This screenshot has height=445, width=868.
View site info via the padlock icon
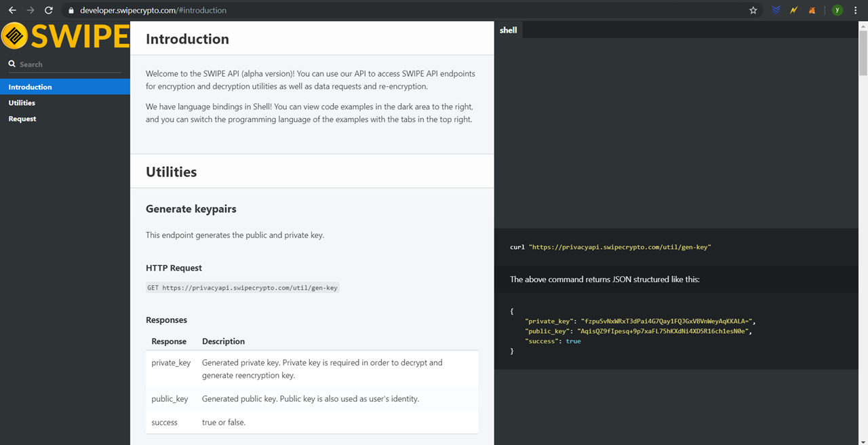tap(71, 10)
